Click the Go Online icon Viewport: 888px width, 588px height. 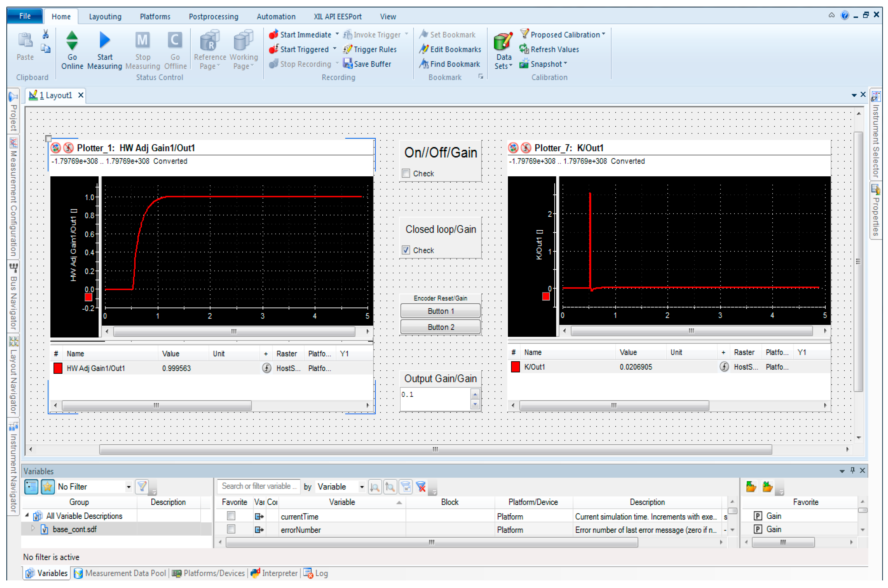(72, 40)
